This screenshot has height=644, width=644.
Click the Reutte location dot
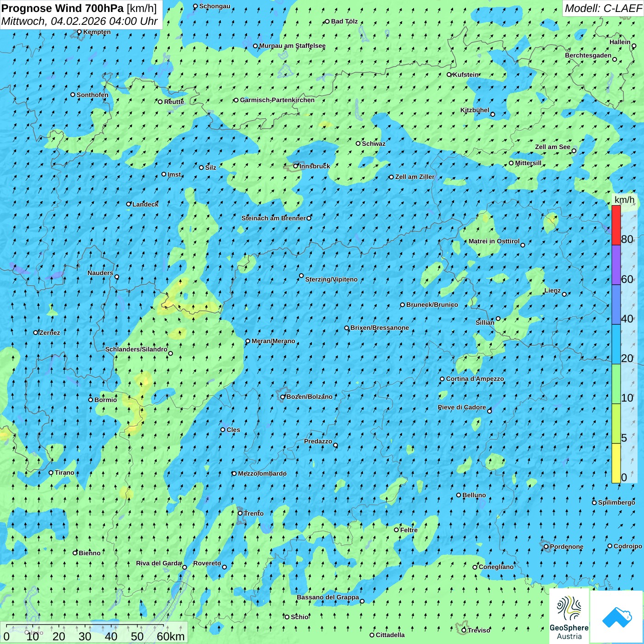(160, 102)
